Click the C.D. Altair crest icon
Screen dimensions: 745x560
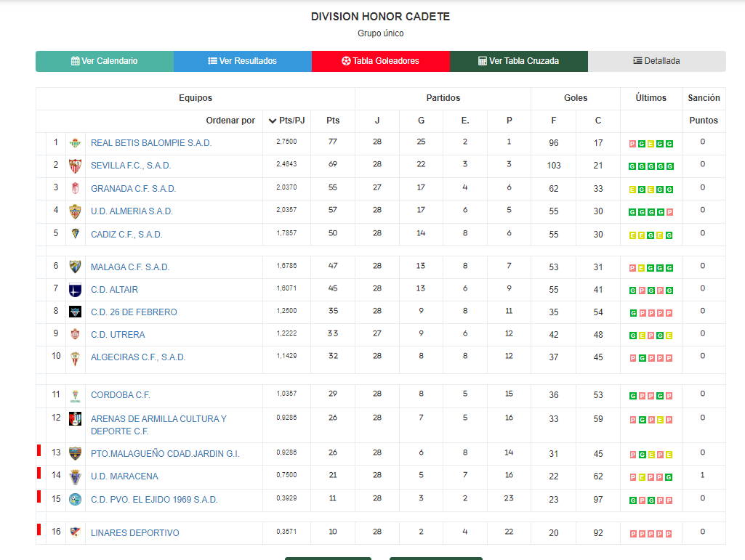[x=75, y=289]
